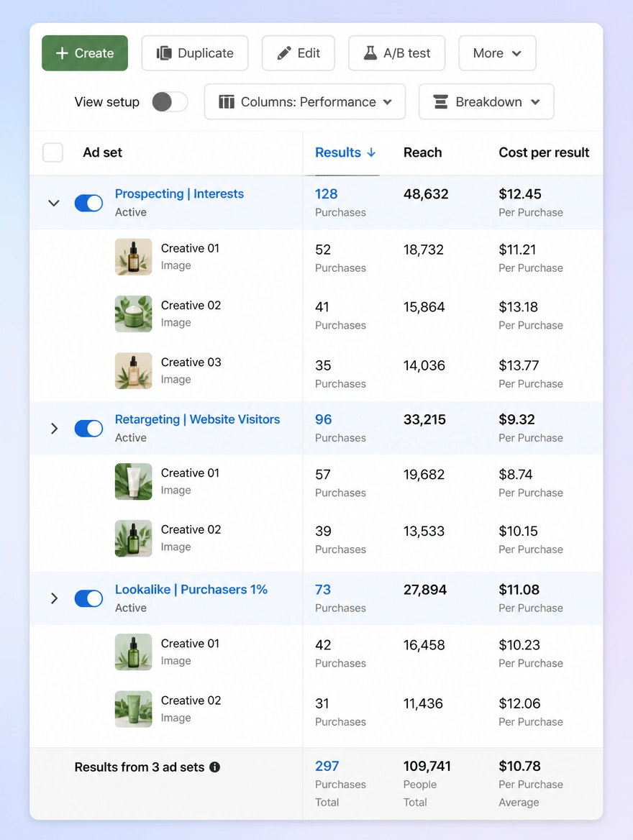
Task: Click the pencil icon in the Edit button
Action: [x=284, y=53]
